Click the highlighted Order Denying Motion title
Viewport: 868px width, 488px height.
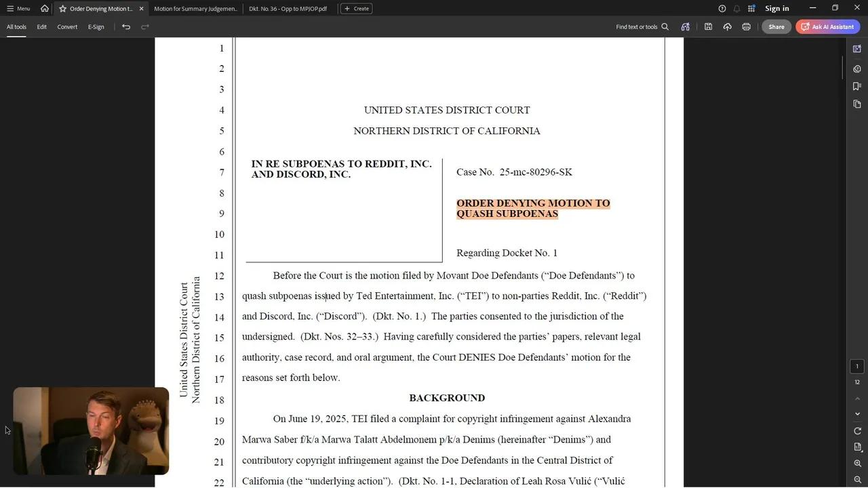533,208
